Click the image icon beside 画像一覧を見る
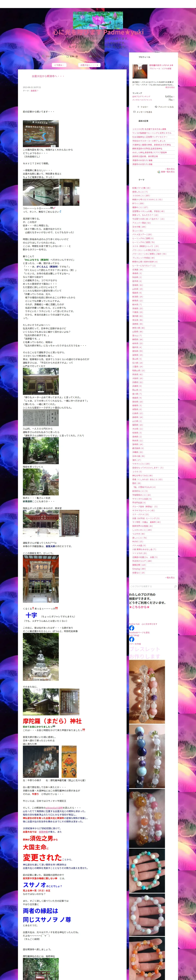Viewport: 196px width, 980px height. pyautogui.click(x=159, y=172)
